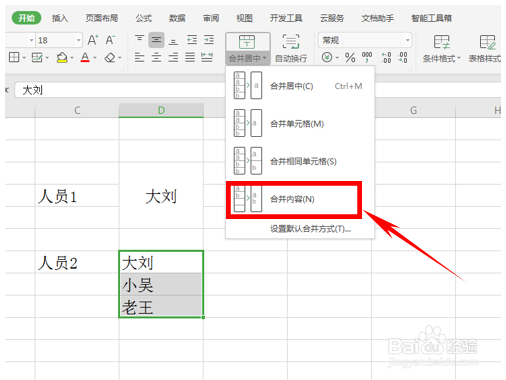Apply top vertical alignment
This screenshot has height=380, width=506.
pyautogui.click(x=139, y=40)
